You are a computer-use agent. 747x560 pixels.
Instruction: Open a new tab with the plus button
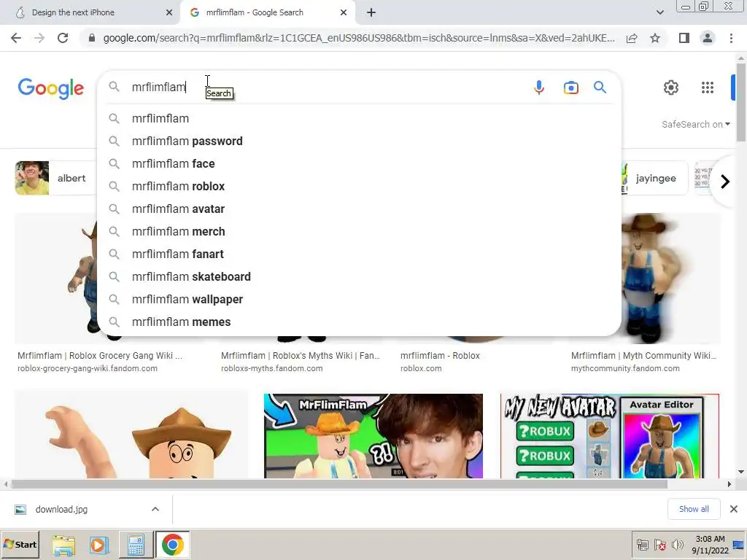click(x=371, y=13)
